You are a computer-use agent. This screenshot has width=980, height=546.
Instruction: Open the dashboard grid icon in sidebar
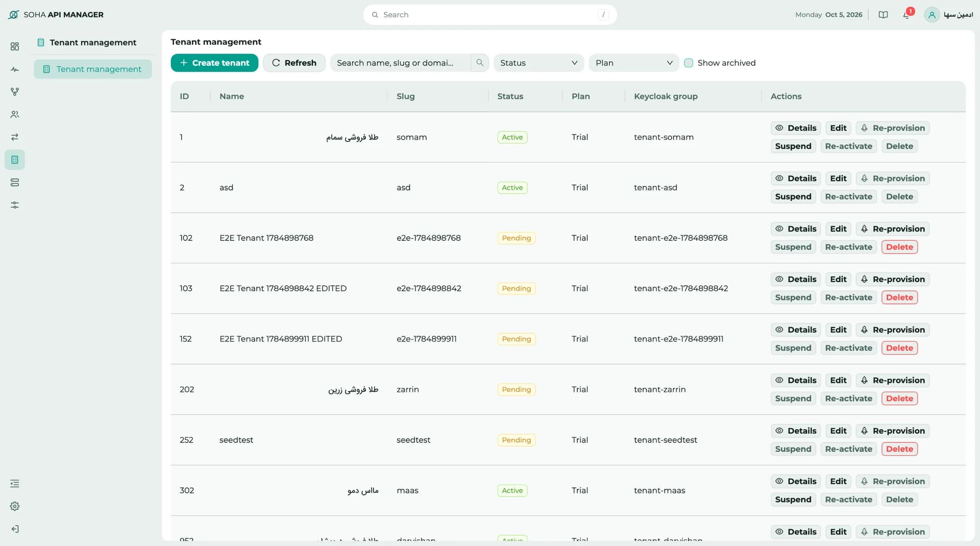[x=15, y=46]
